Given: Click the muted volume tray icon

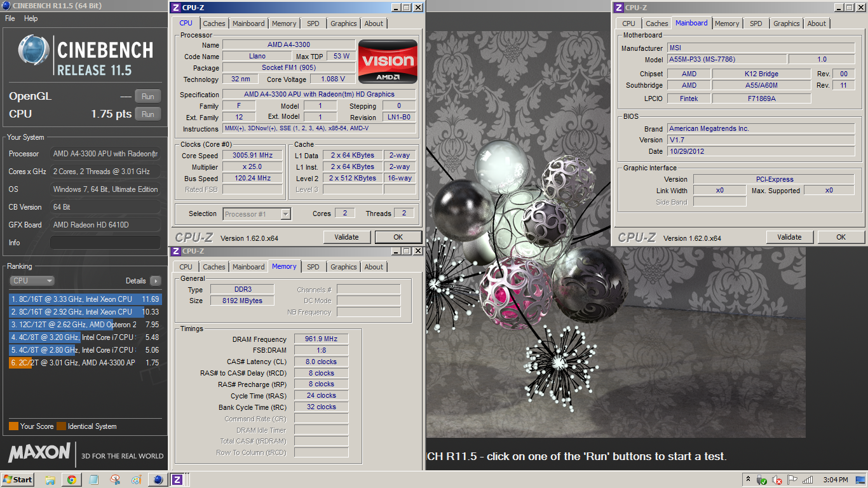Looking at the screenshot, I should 776,480.
